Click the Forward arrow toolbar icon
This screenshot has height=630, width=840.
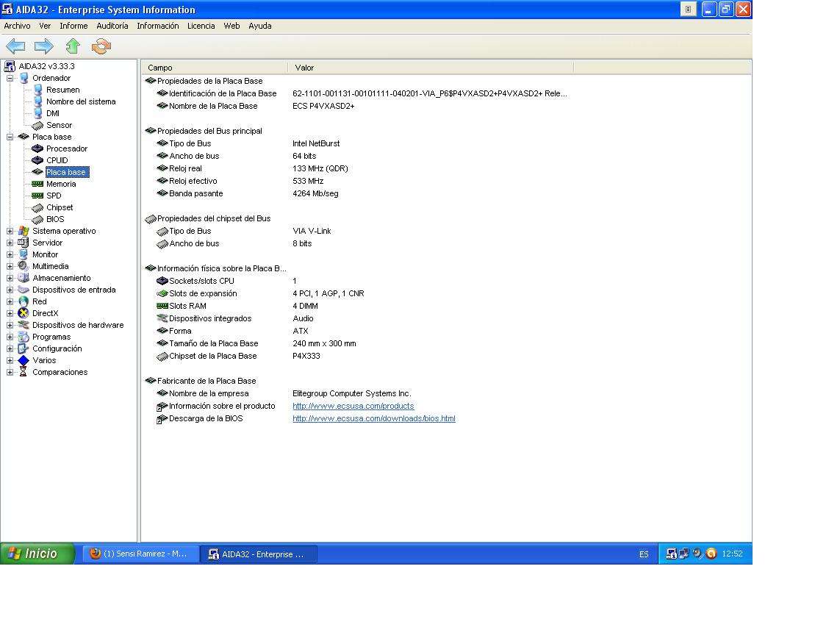(x=43, y=46)
